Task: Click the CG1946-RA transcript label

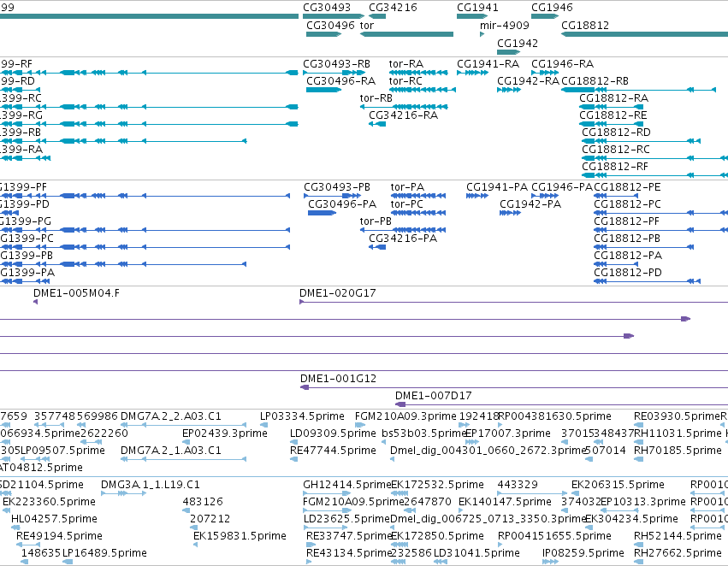Action: [562, 63]
